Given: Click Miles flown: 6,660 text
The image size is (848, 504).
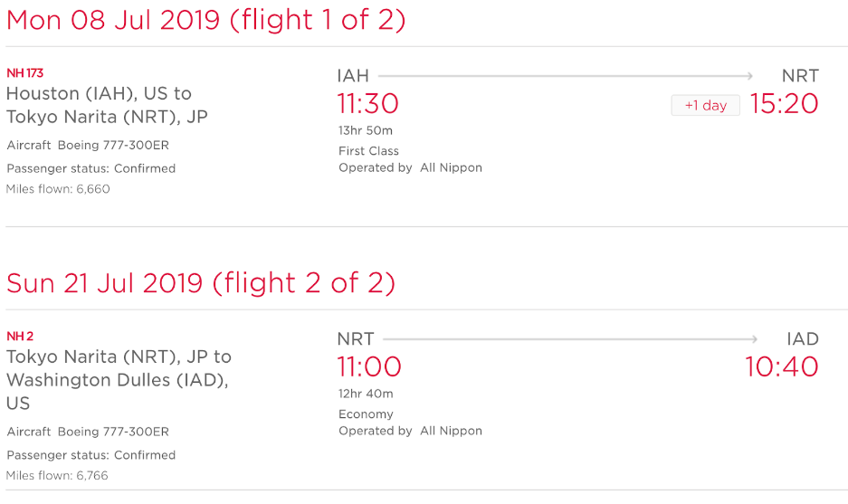Looking at the screenshot, I should tap(58, 189).
